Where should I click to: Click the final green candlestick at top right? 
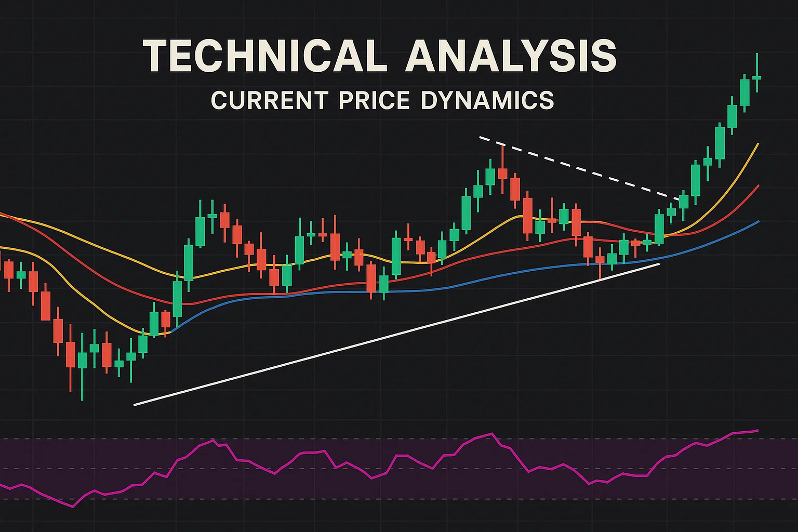(757, 77)
